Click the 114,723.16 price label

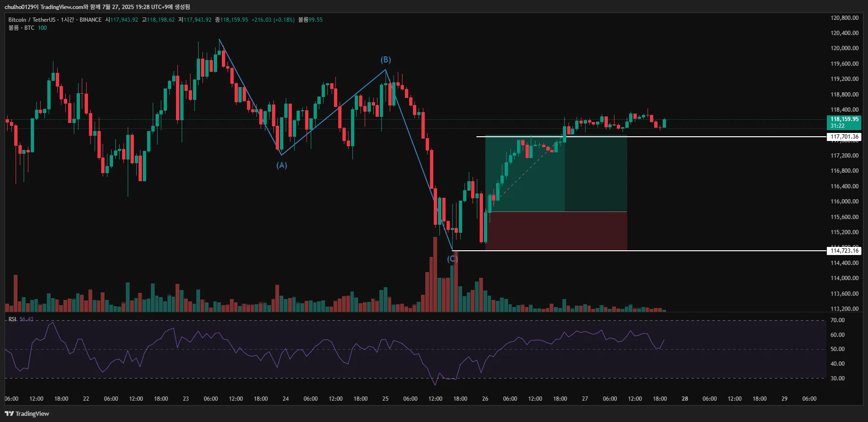[844, 251]
